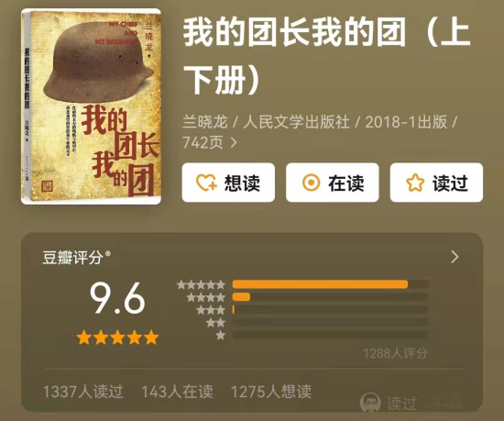Screen dimensions: 504x421
Task: Tap the five gold stars under 9.6
Action: [x=117, y=338]
